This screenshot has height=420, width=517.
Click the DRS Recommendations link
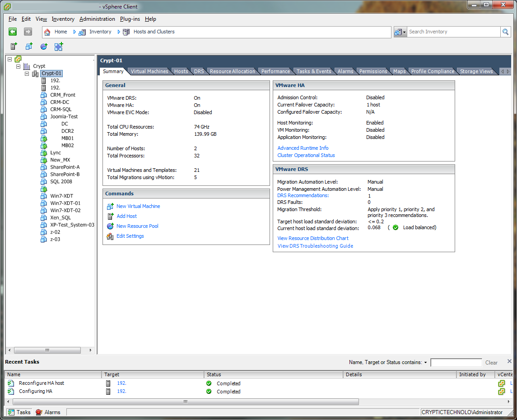[303, 195]
